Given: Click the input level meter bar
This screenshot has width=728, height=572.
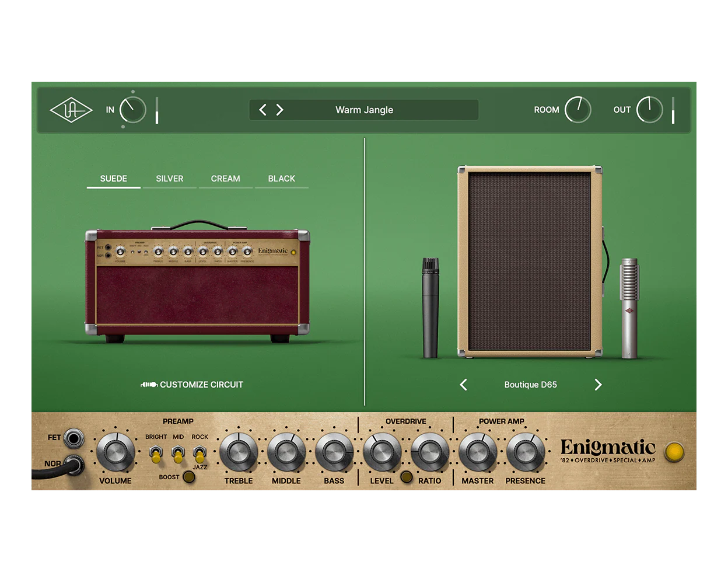Looking at the screenshot, I should pyautogui.click(x=157, y=110).
